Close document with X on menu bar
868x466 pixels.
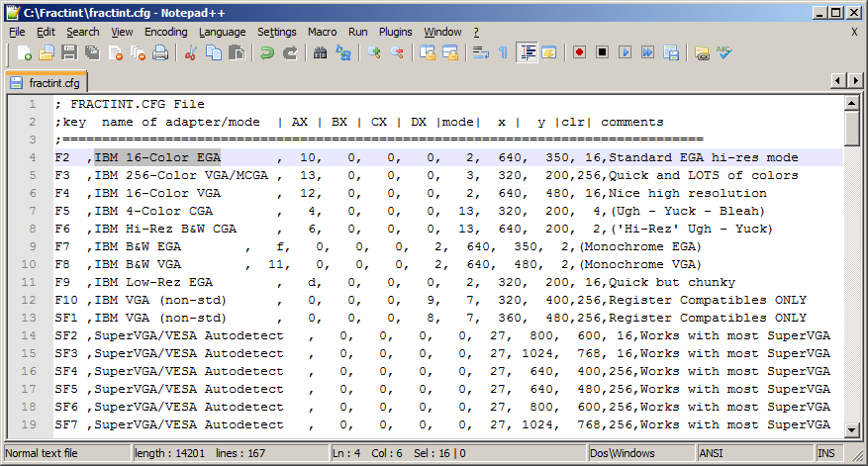point(854,32)
